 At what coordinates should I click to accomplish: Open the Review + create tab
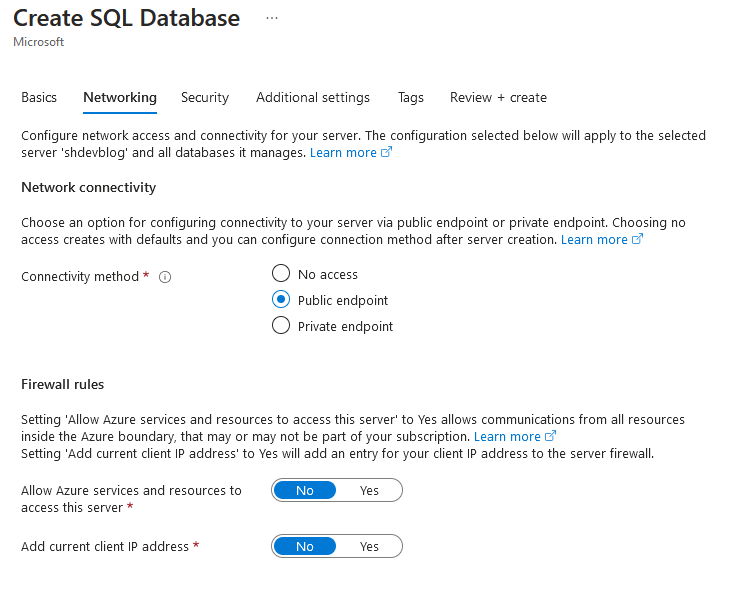point(498,97)
